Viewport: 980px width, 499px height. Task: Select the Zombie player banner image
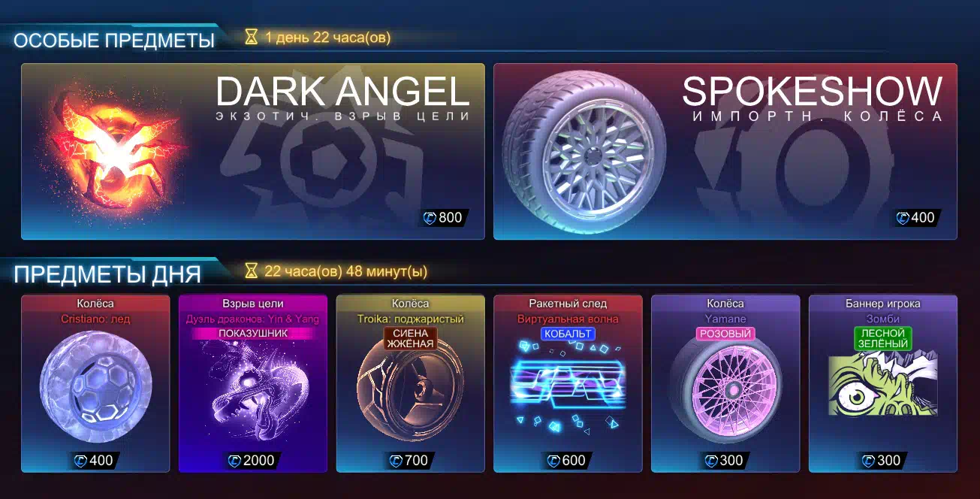(883, 385)
